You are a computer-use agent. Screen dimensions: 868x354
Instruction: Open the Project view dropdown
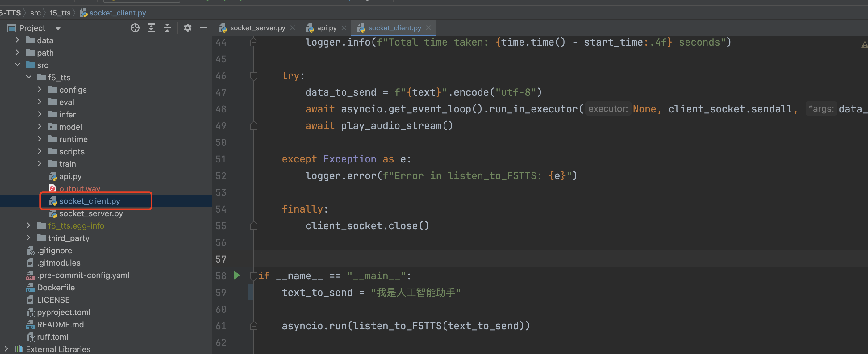tap(58, 28)
